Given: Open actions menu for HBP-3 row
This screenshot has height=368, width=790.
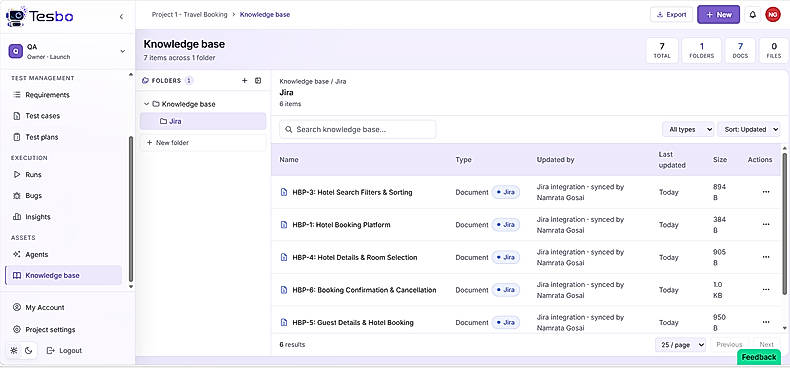Looking at the screenshot, I should [x=766, y=192].
